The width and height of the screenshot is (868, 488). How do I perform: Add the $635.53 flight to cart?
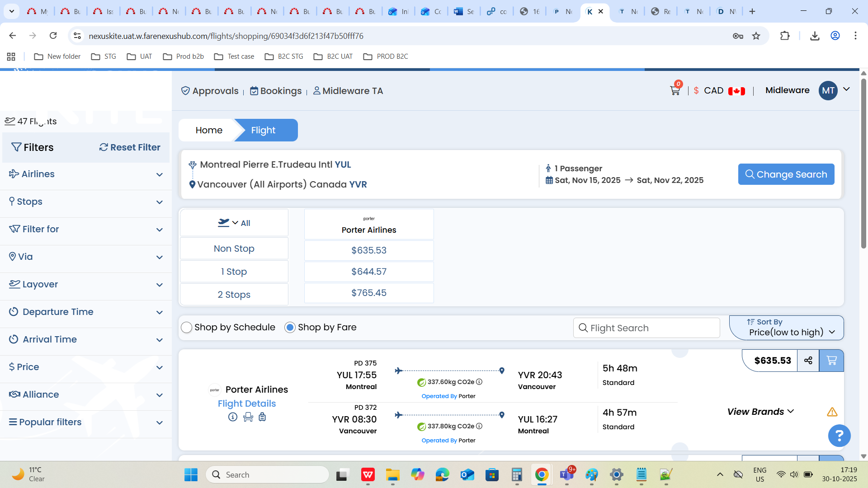point(831,361)
